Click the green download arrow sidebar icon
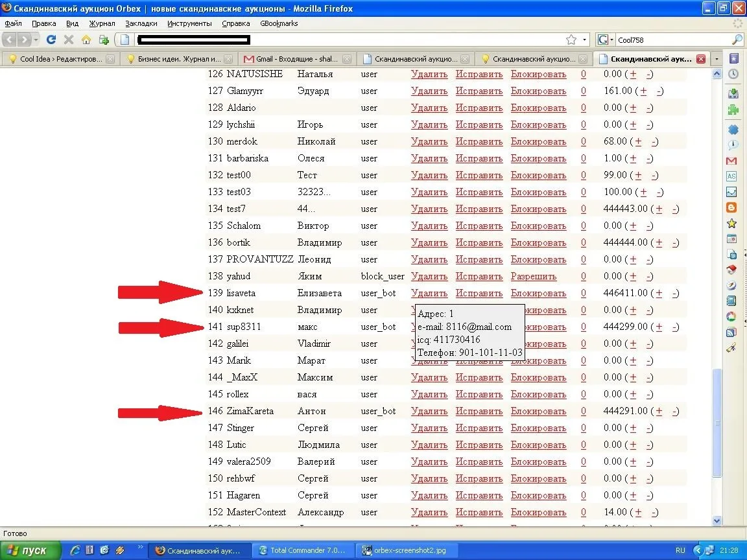 point(733,93)
